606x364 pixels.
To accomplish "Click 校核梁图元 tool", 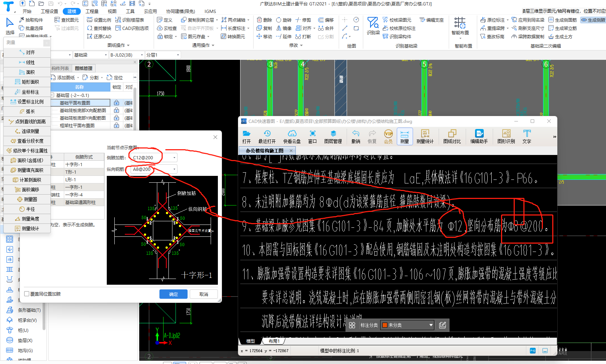I will click(x=397, y=20).
